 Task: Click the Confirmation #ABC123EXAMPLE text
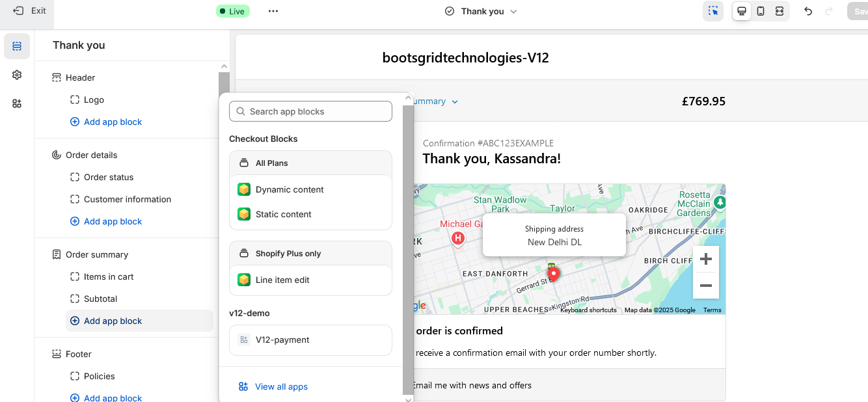coord(488,143)
